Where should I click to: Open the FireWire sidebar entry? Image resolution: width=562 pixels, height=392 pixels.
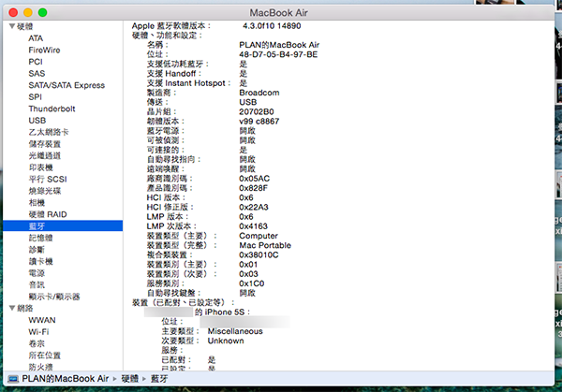[44, 50]
